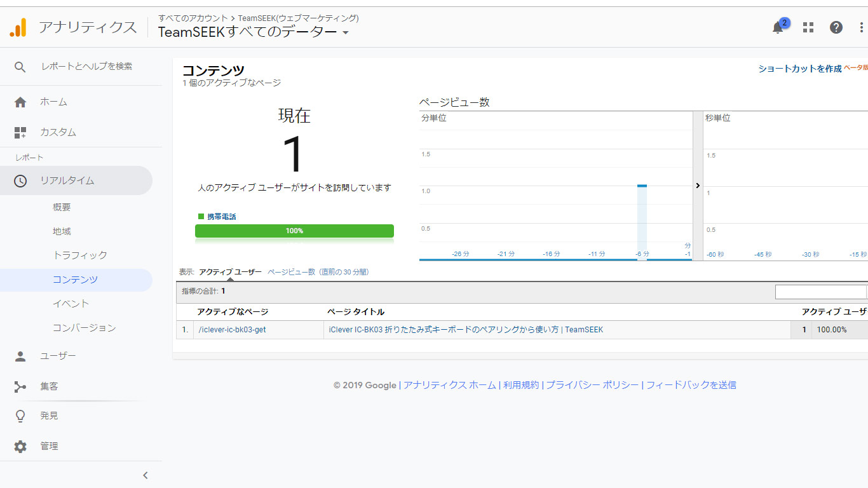Open the イベント realtime report
Screen dimensions: 868x488
(71, 304)
